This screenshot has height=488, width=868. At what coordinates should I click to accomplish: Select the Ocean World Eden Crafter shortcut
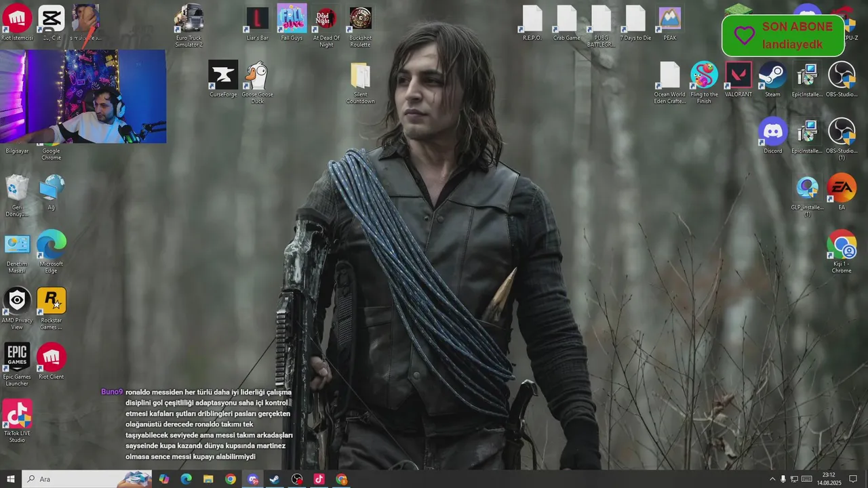pyautogui.click(x=670, y=83)
